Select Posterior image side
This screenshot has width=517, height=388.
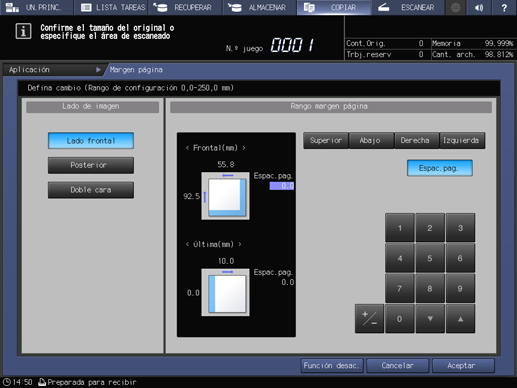[x=91, y=165]
